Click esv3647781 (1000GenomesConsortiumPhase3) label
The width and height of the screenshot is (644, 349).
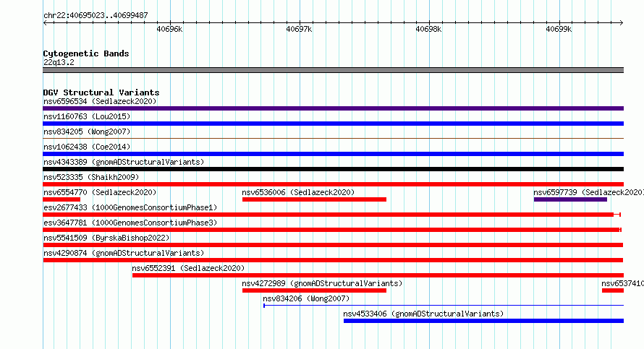130,223
